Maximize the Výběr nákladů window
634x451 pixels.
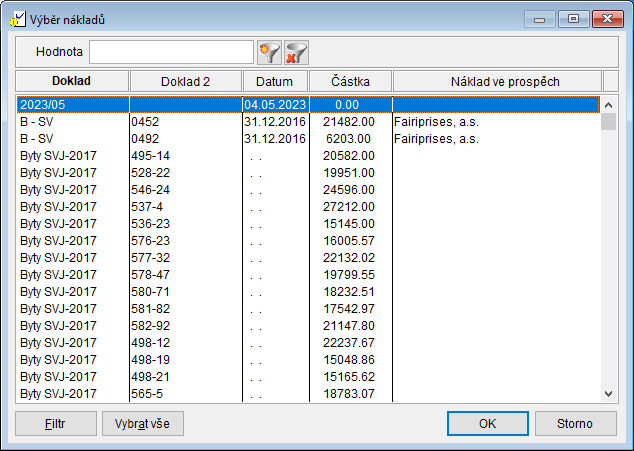pos(574,18)
